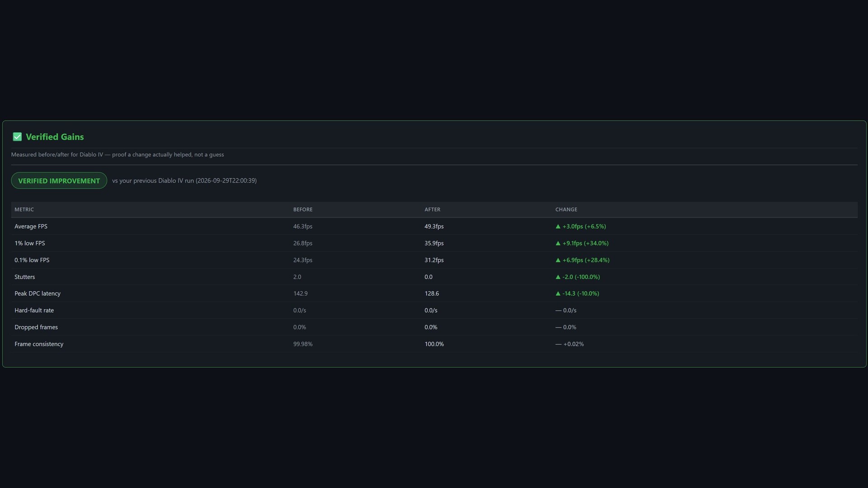Click the green up arrow in Average FPS row
The image size is (868, 488).
(x=558, y=226)
